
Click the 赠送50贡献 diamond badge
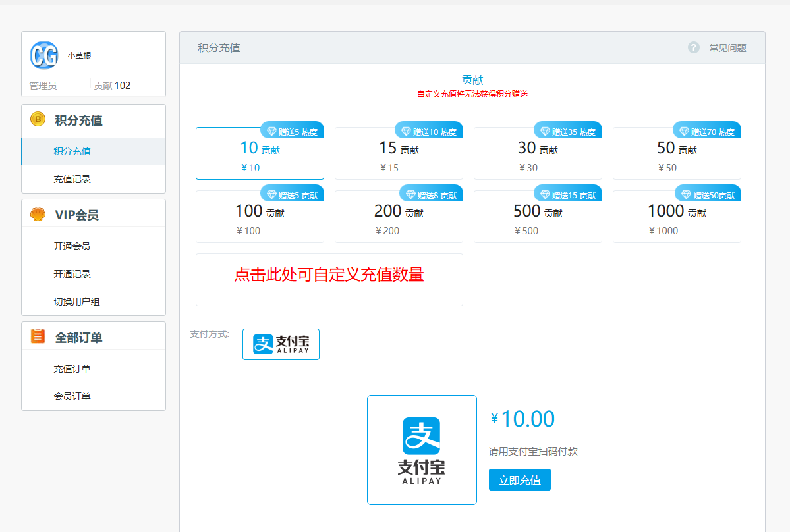(708, 195)
